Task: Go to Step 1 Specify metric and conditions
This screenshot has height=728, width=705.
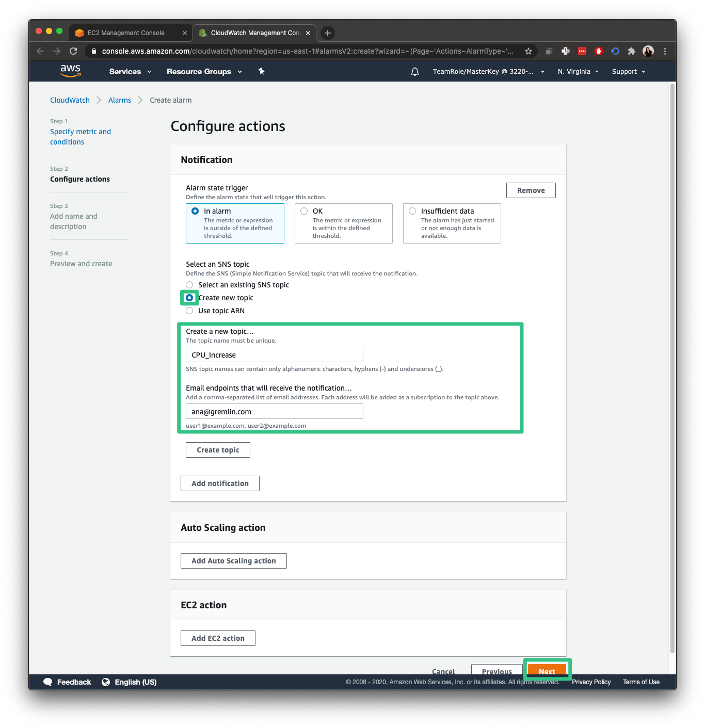Action: [x=81, y=137]
